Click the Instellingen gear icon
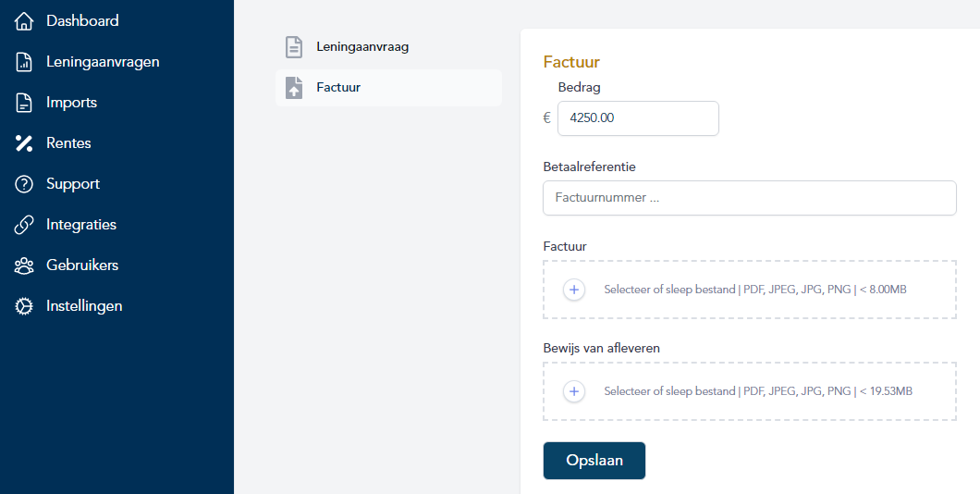 coord(24,306)
